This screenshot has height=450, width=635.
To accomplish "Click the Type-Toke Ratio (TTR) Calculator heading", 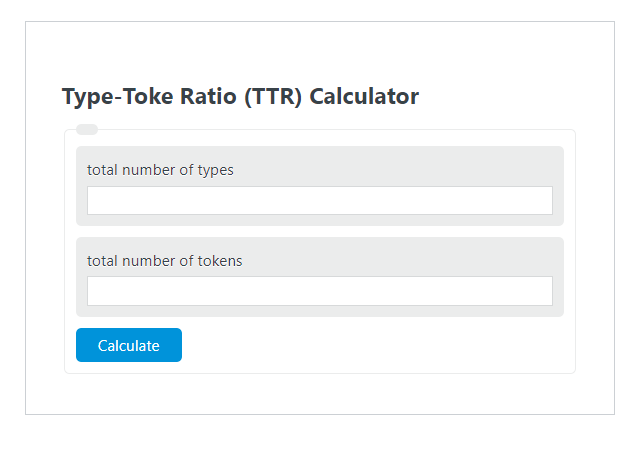I will (240, 97).
